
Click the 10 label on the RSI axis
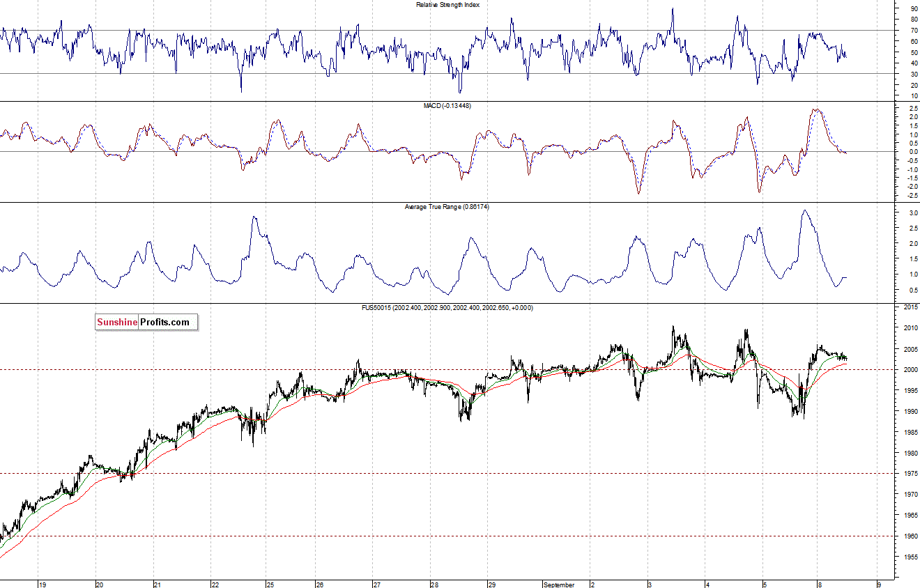[x=914, y=95]
